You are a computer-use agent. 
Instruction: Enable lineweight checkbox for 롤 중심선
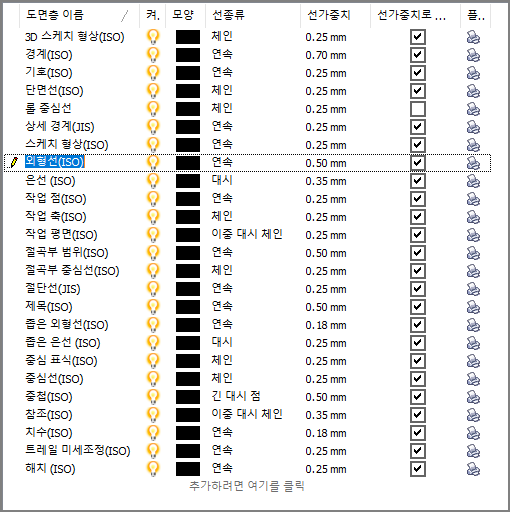[x=418, y=109]
